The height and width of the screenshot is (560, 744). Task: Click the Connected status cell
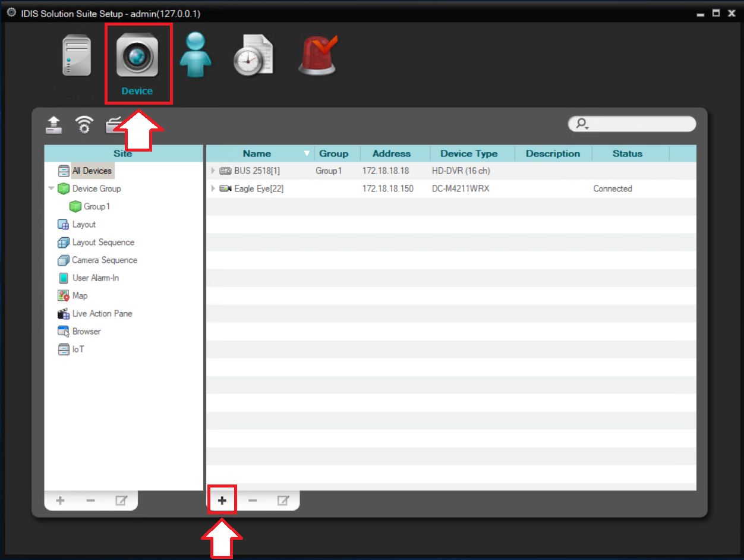(613, 188)
